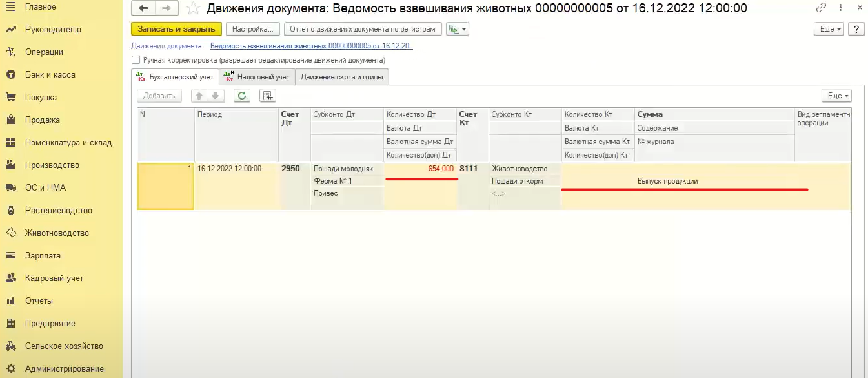Add document to favorites with star icon
The width and height of the screenshot is (868, 378).
(192, 8)
